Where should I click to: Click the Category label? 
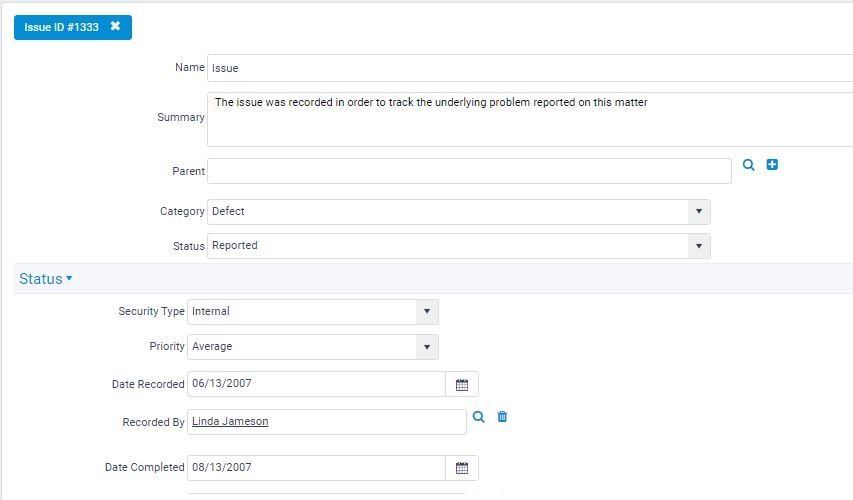[182, 211]
